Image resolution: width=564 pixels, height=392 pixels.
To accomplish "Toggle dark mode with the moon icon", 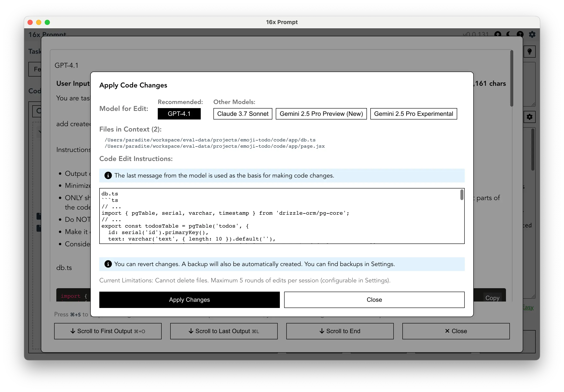I will click(x=509, y=34).
